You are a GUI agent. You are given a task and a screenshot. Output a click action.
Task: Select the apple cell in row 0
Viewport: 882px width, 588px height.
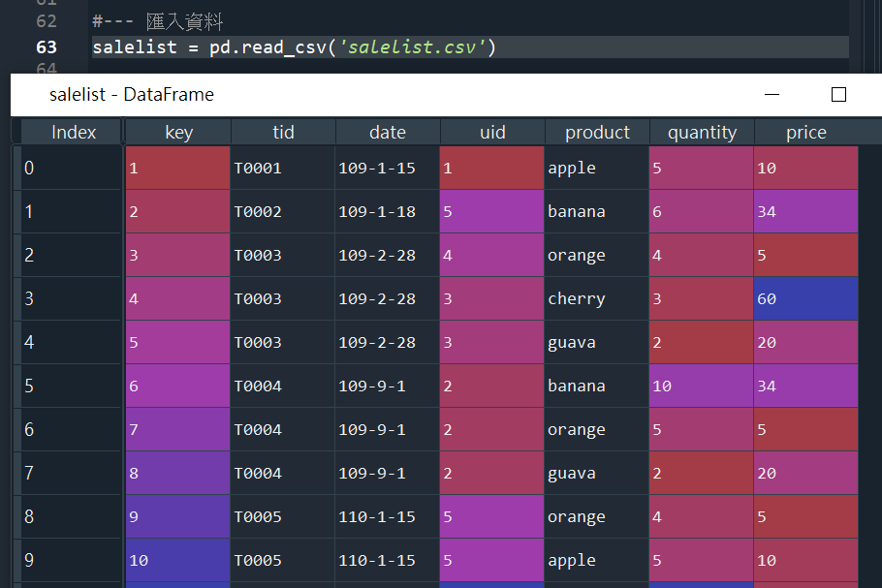(596, 168)
